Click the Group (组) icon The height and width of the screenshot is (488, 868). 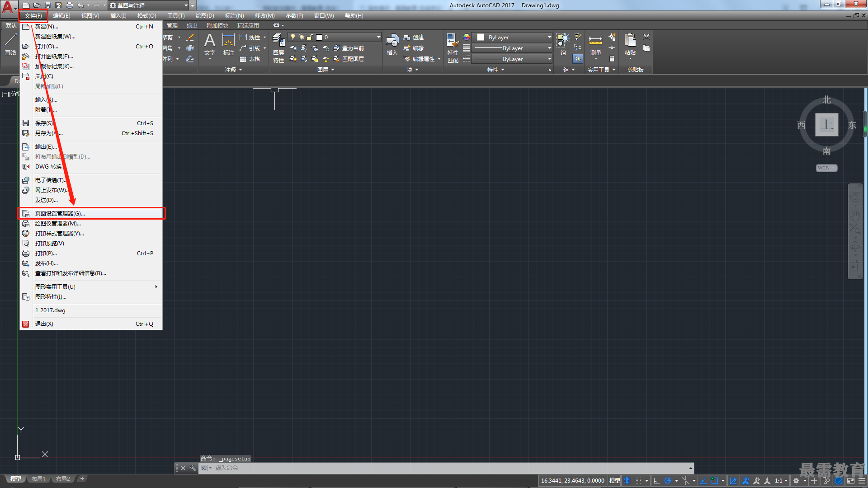click(x=563, y=44)
